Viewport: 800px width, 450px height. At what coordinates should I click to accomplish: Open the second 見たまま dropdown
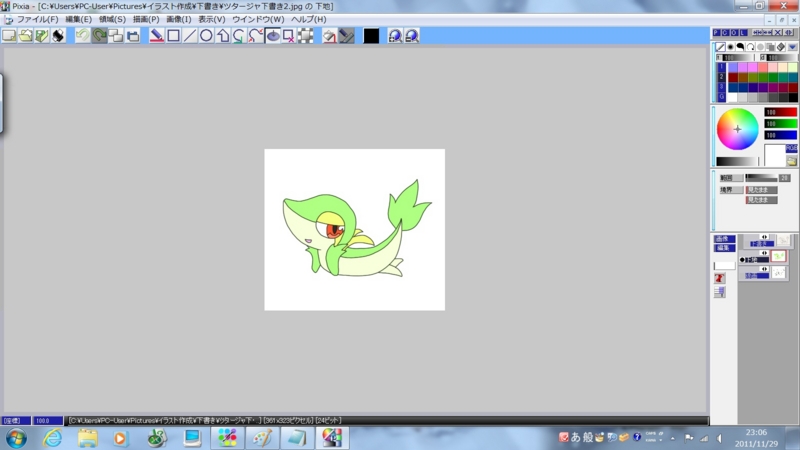[762, 200]
